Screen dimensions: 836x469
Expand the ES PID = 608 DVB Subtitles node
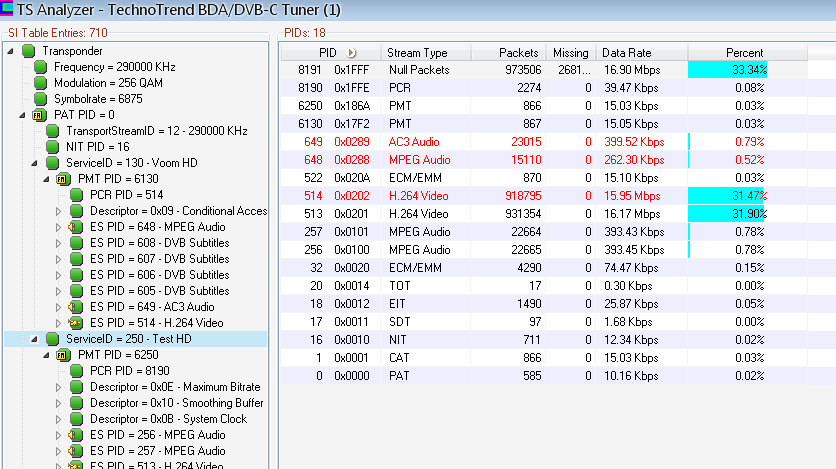click(x=58, y=243)
